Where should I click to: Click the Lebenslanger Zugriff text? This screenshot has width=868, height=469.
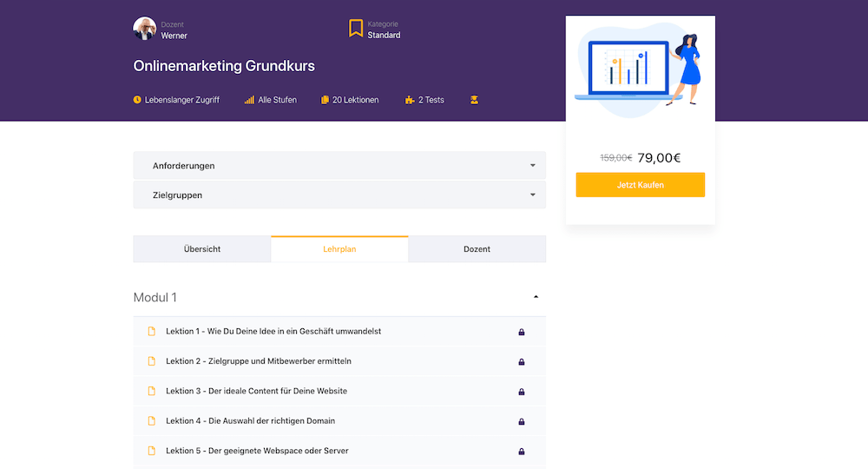(182, 100)
